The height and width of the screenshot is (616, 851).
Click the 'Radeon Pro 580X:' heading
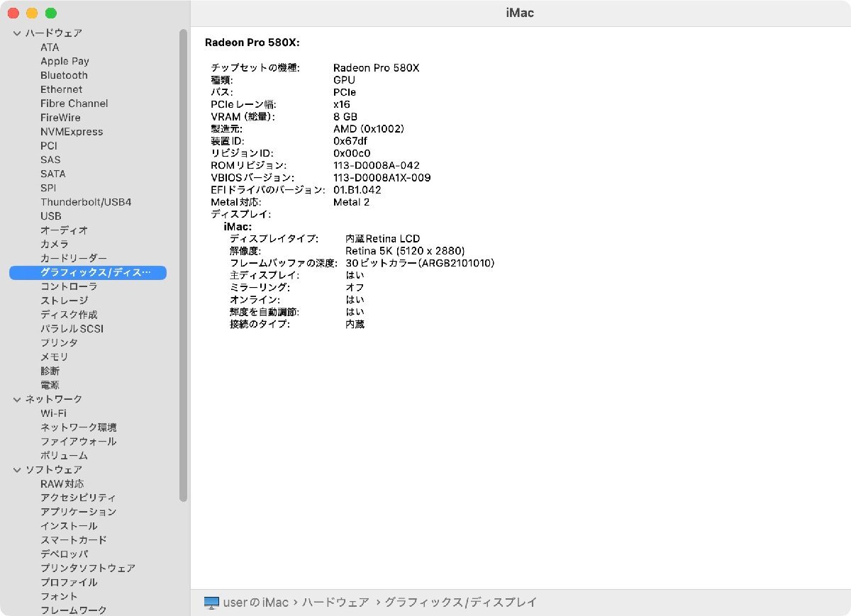252,43
